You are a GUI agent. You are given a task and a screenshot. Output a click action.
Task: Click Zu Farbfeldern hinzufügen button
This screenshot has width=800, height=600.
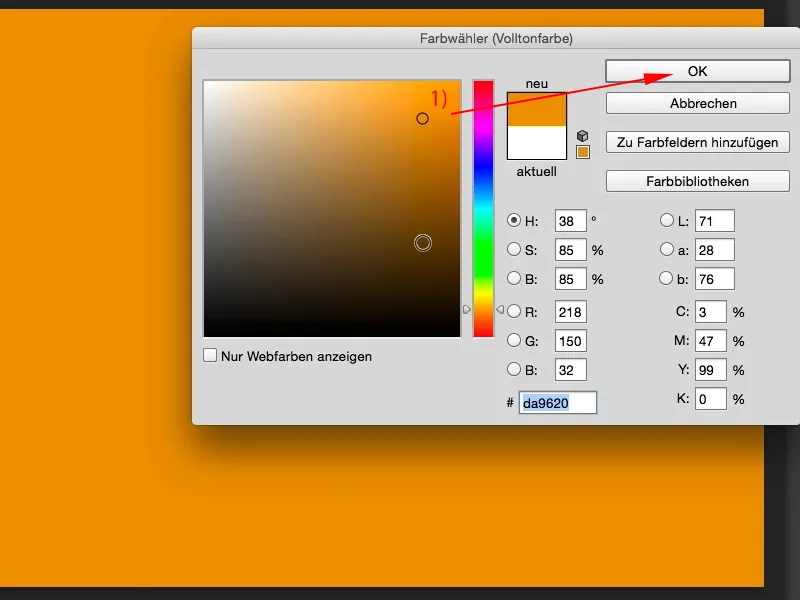coord(697,142)
